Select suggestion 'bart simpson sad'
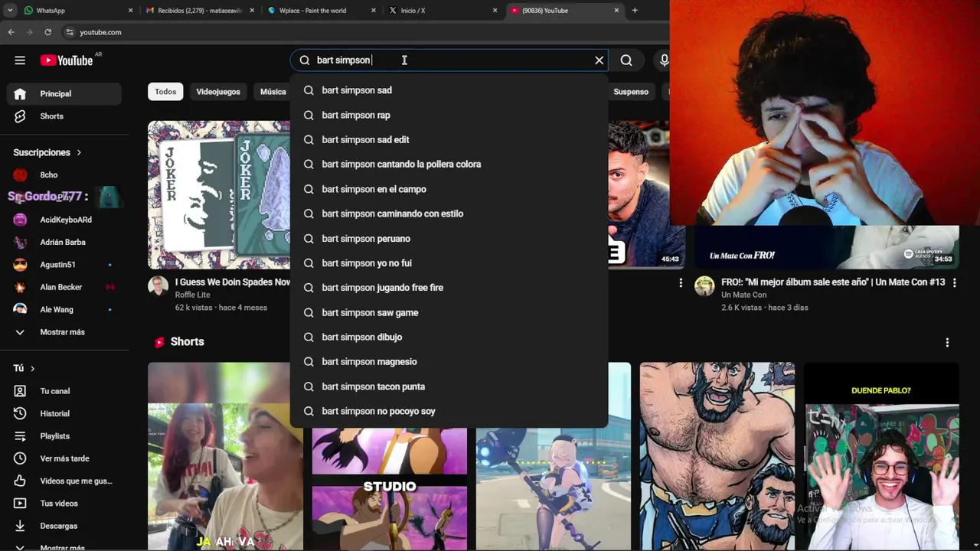 pyautogui.click(x=449, y=90)
